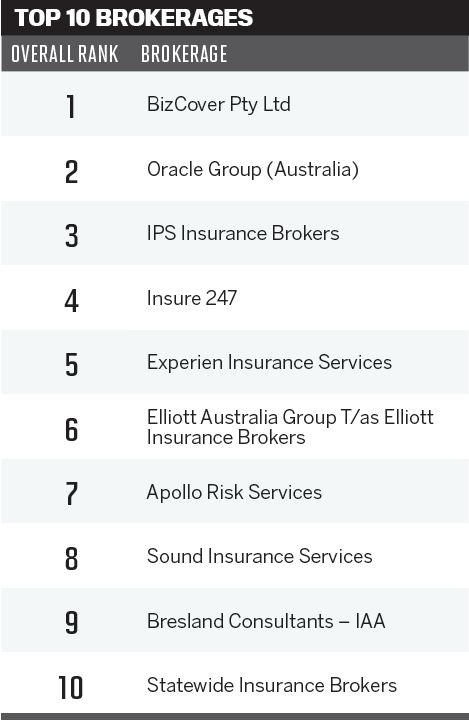Open Sound Insurance Services entry
Screen dimensions: 469x720
(260, 556)
